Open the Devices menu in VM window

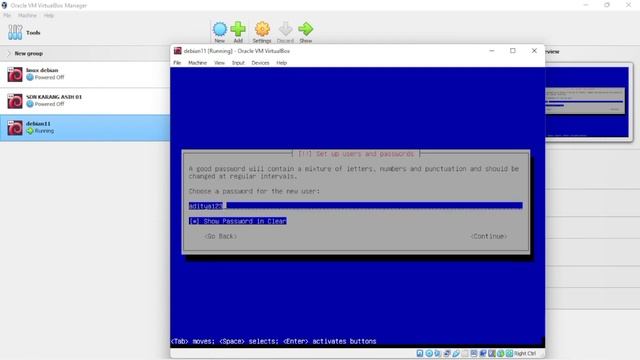(260, 63)
